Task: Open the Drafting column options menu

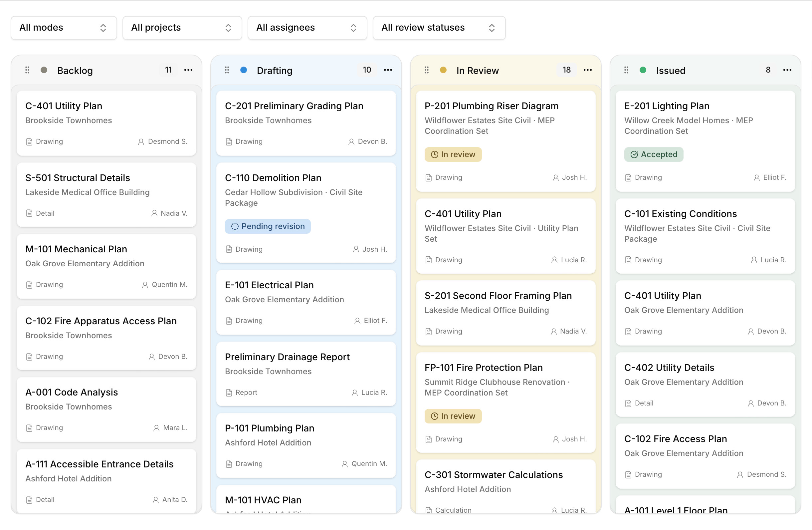Action: click(x=388, y=70)
